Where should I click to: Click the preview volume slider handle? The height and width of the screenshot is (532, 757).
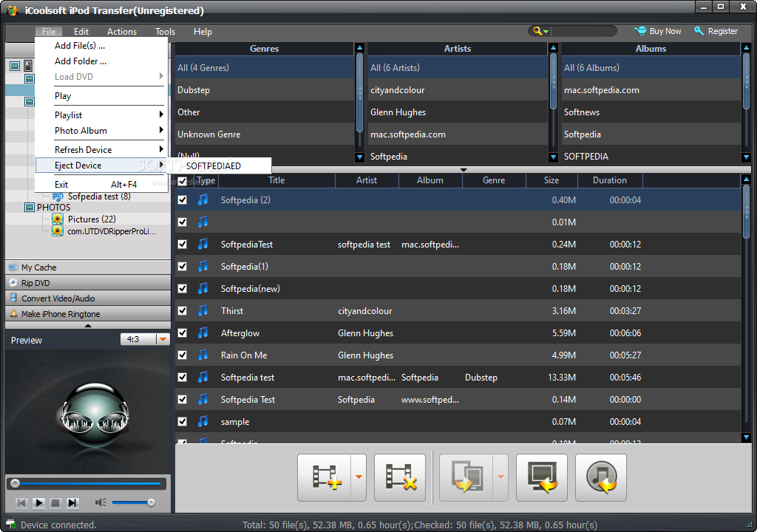pyautogui.click(x=151, y=502)
